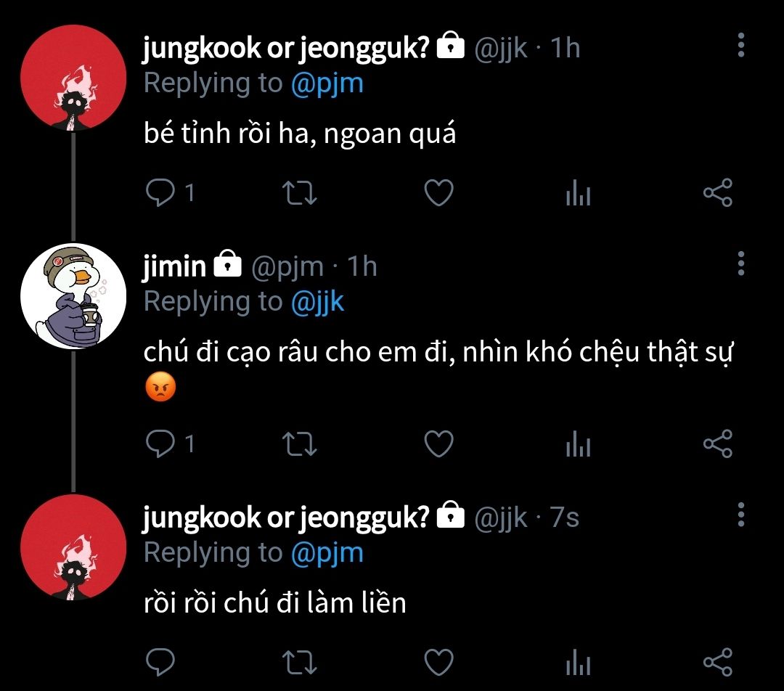Retweet jimin's tweet about cạo râu
This screenshot has height=691, width=784.
(299, 443)
